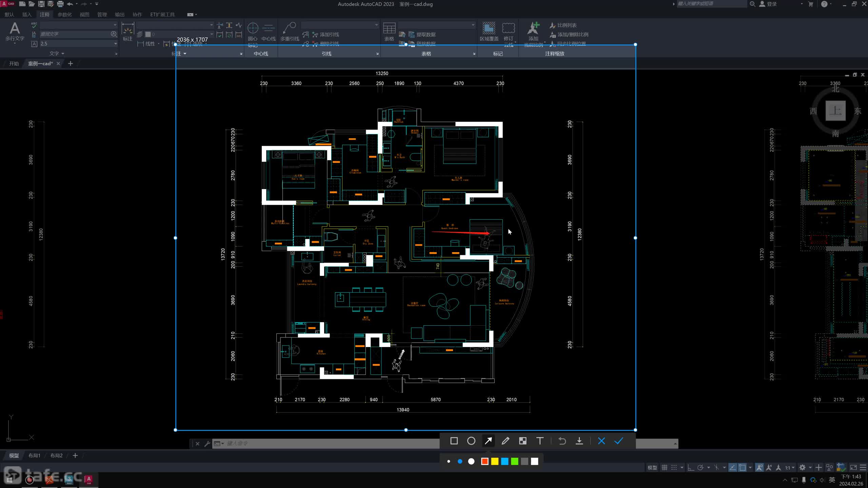Click the 提取数据 data extraction button
The width and height of the screenshot is (868, 488).
tap(422, 35)
